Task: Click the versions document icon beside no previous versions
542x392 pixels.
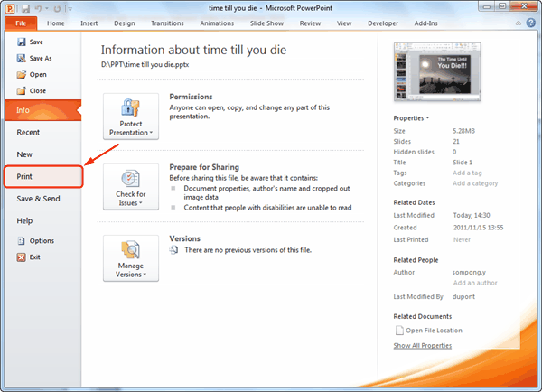Action: pyautogui.click(x=173, y=249)
